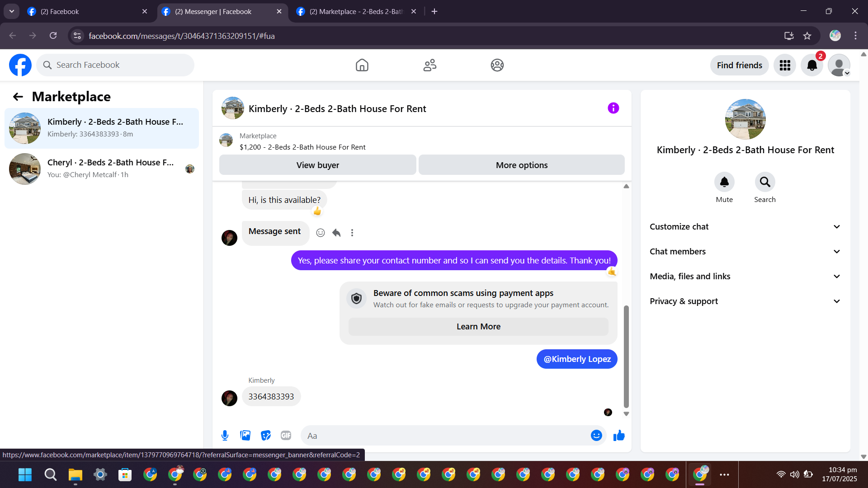Switch to the Marketplace 2-Beds tab
The height and width of the screenshot is (488, 868).
[356, 12]
